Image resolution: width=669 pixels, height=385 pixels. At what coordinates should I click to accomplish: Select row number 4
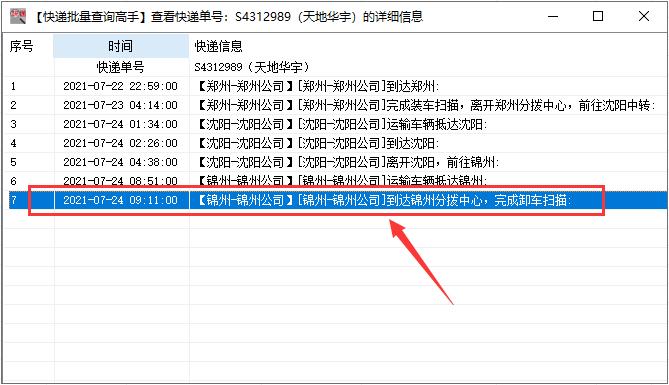[13, 143]
